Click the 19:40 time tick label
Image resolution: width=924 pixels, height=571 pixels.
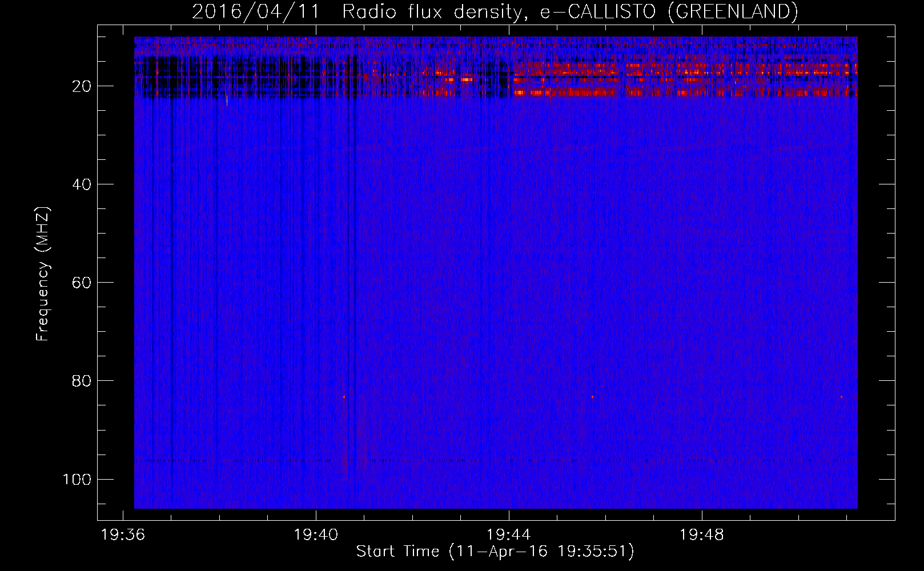pos(316,535)
